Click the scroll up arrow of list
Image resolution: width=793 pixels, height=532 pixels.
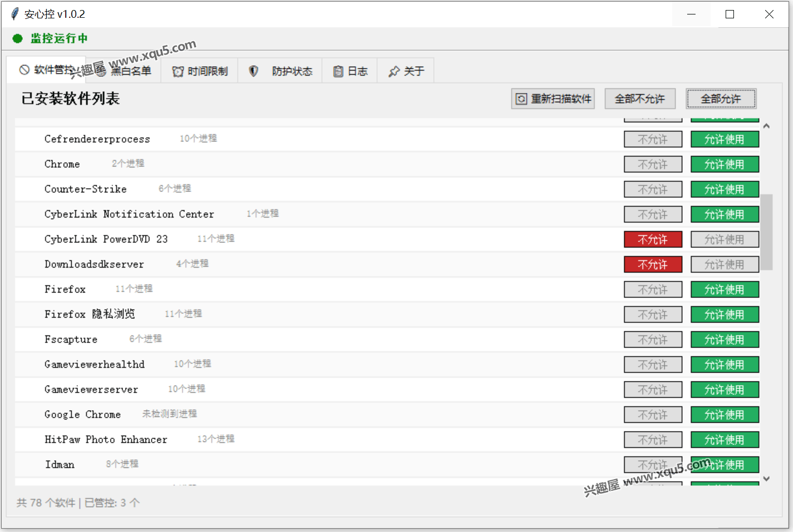coord(766,126)
